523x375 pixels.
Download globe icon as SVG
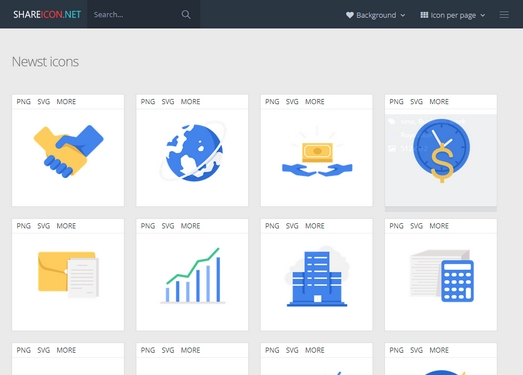pyautogui.click(x=168, y=101)
